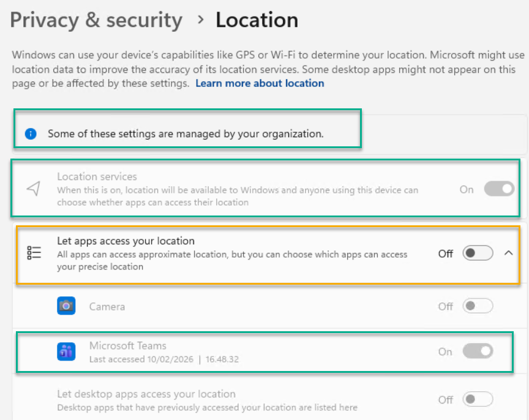Click the managed by your organization message

click(185, 133)
